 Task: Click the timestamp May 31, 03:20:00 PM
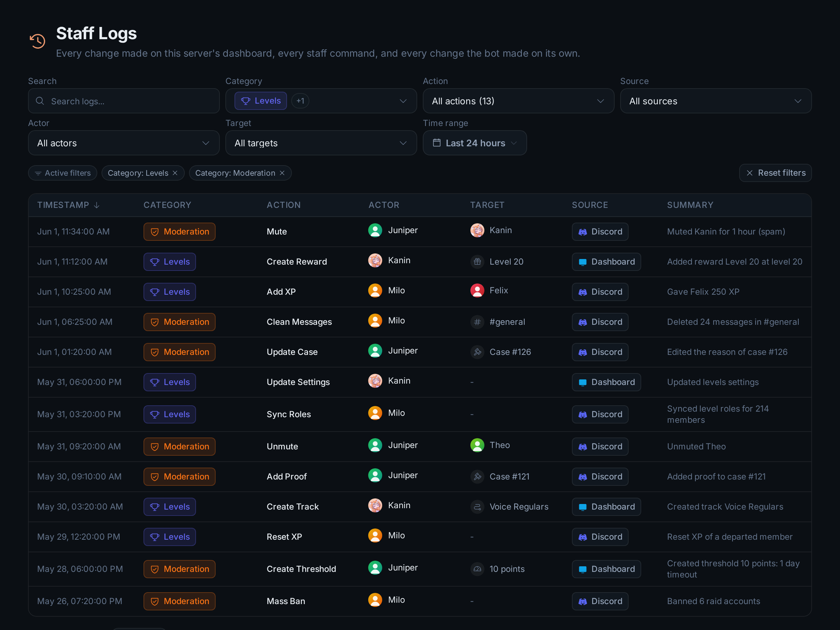79,414
